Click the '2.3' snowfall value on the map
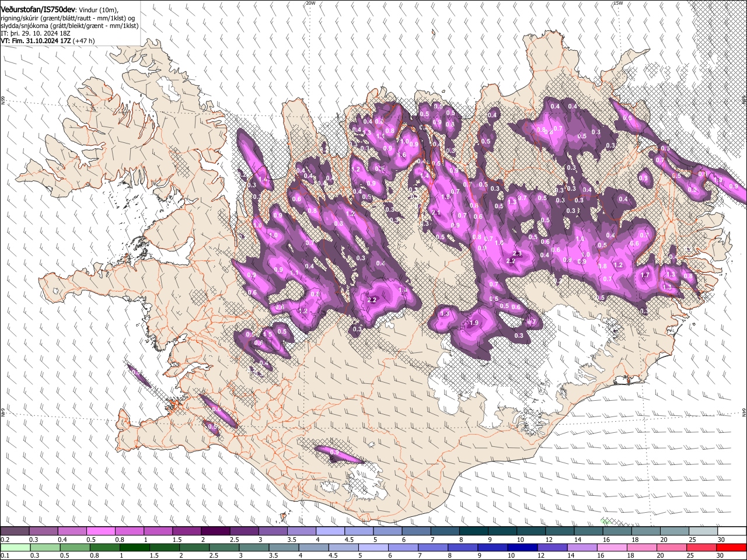This screenshot has height=560, width=747. [517, 253]
